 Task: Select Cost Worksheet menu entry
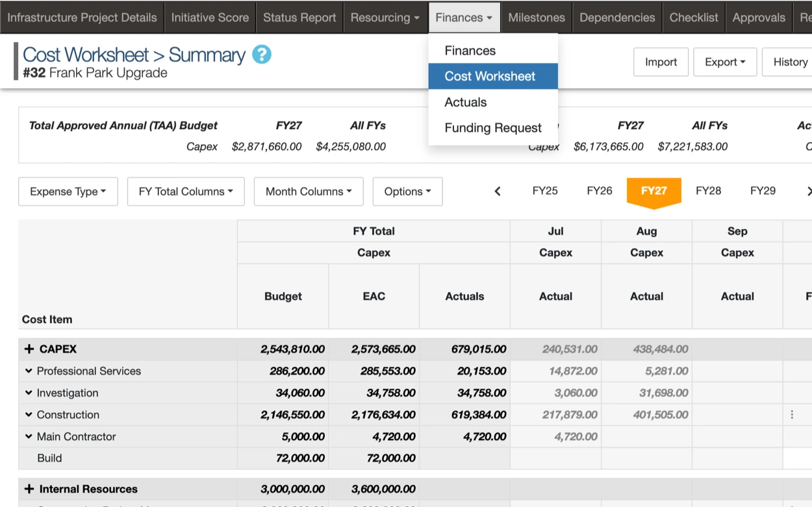click(x=493, y=76)
